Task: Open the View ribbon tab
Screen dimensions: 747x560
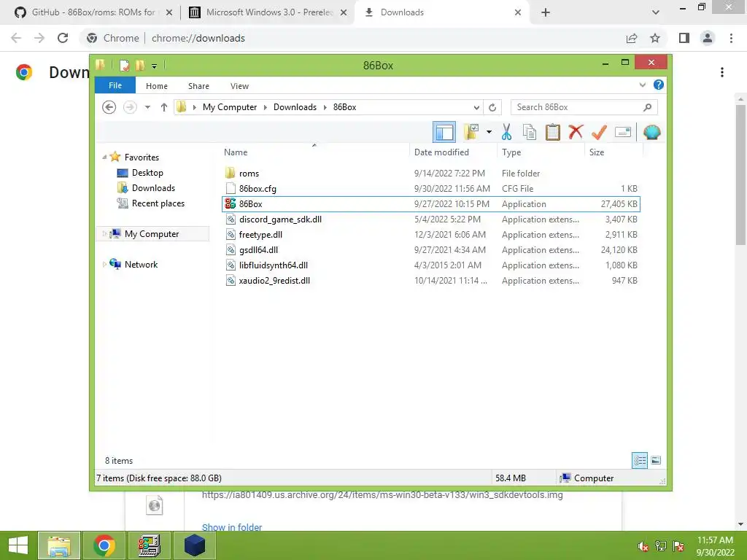Action: point(239,86)
